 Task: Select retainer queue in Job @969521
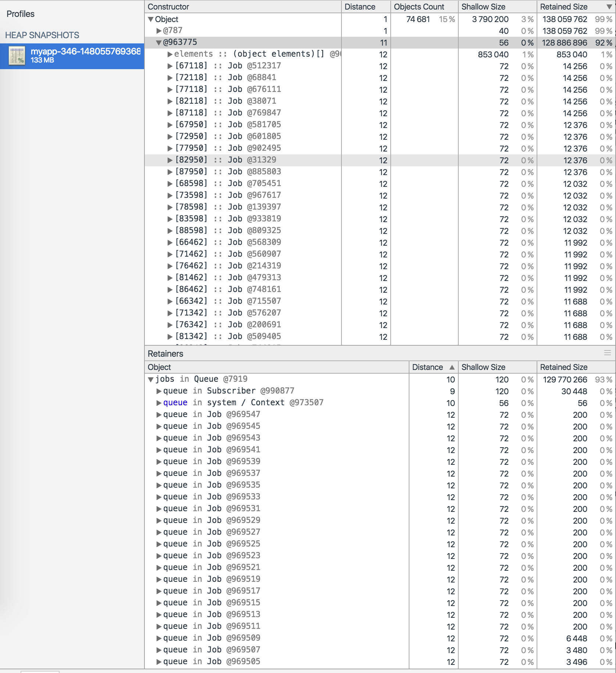tap(380, 567)
